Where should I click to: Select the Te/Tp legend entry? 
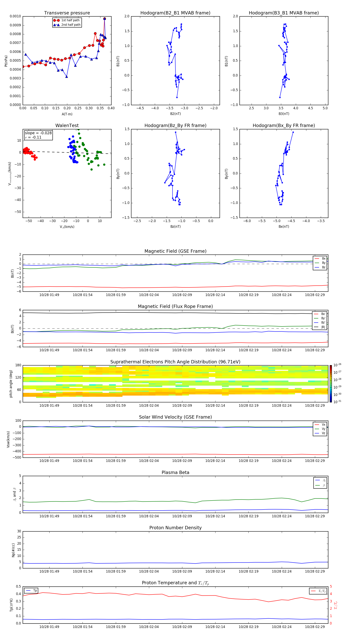coord(318,591)
